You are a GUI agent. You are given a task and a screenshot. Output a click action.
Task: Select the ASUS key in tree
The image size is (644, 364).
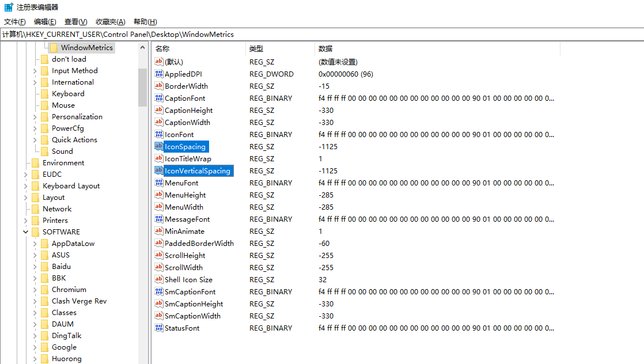pyautogui.click(x=61, y=255)
